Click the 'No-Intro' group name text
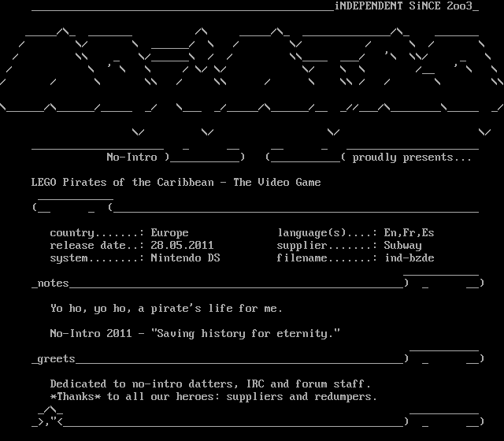Screen dimensions: 504x441 point(132,157)
